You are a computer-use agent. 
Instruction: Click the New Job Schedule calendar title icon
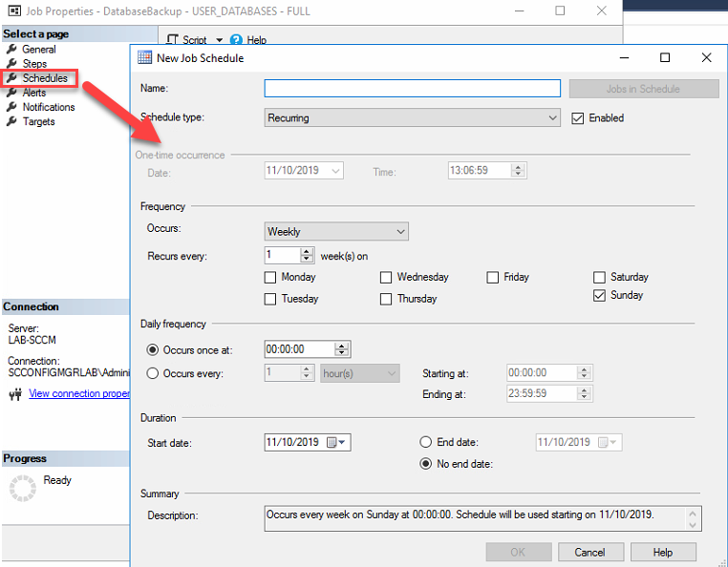pyautogui.click(x=144, y=57)
